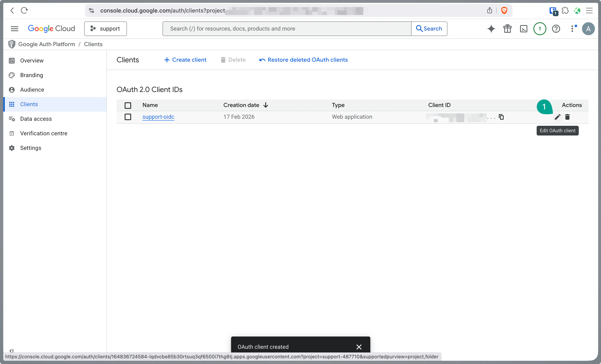This screenshot has height=364, width=601.
Task: Sort by Creation date column arrow
Action: [266, 105]
